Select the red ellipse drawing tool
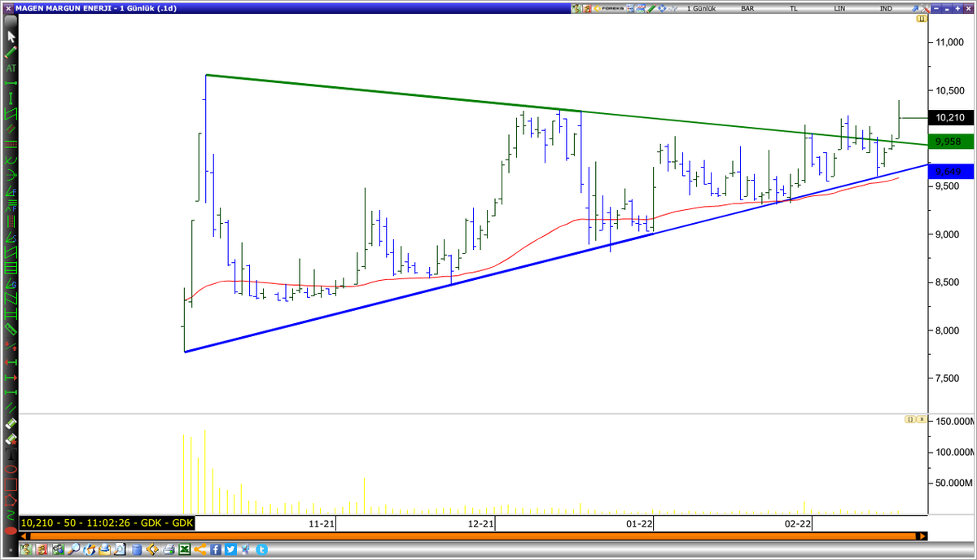Viewport: 977px width, 560px height. click(11, 468)
